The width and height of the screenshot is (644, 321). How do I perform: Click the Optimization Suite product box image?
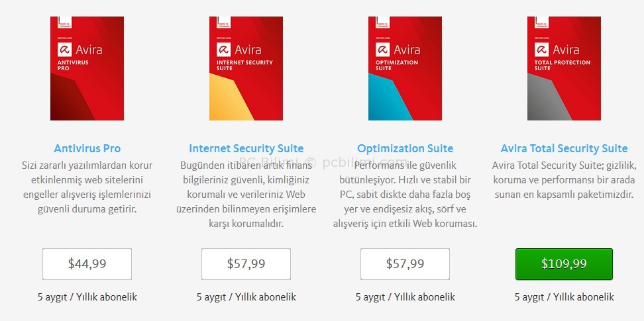point(405,69)
